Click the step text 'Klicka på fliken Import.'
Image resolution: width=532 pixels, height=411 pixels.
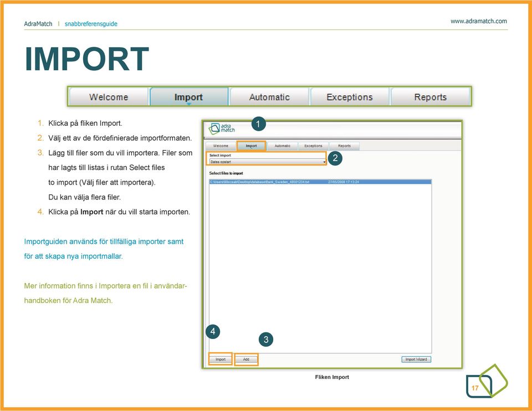[x=85, y=123]
